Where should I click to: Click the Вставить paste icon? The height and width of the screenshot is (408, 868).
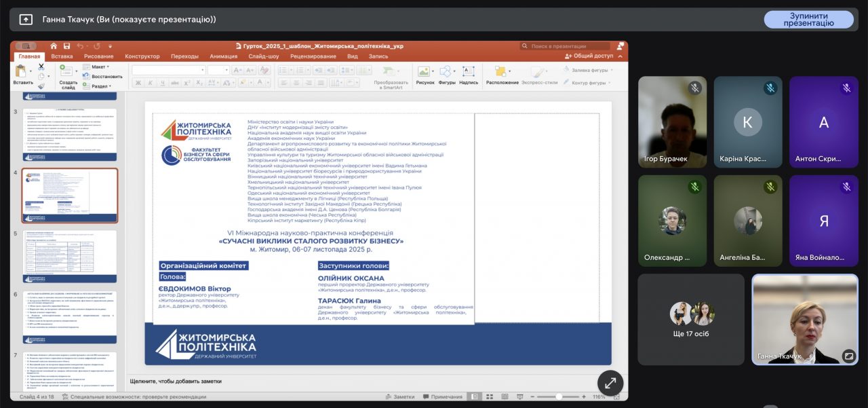click(22, 73)
